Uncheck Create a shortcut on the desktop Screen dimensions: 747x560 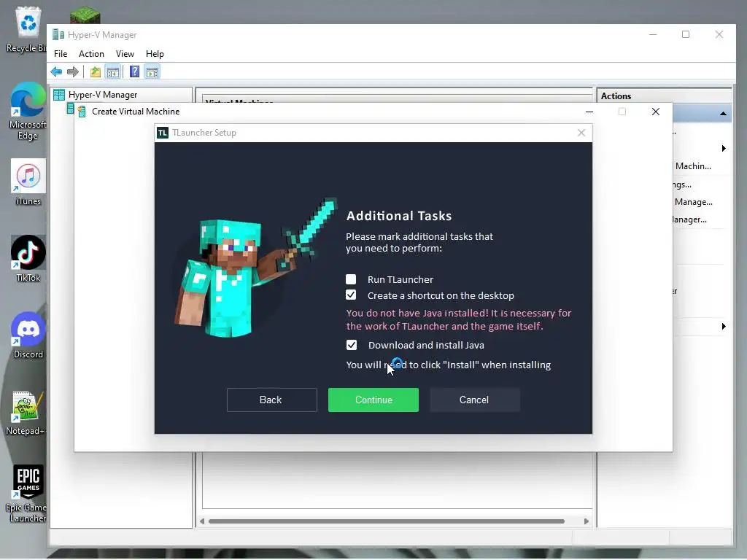pos(351,295)
